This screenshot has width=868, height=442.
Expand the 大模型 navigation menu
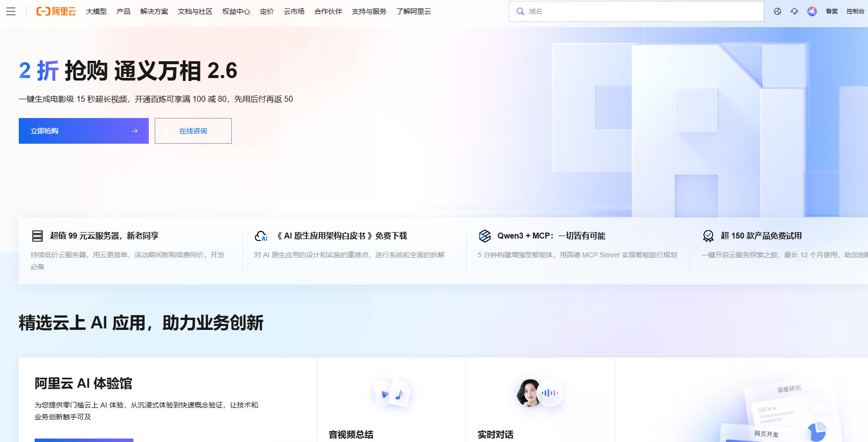[96, 11]
